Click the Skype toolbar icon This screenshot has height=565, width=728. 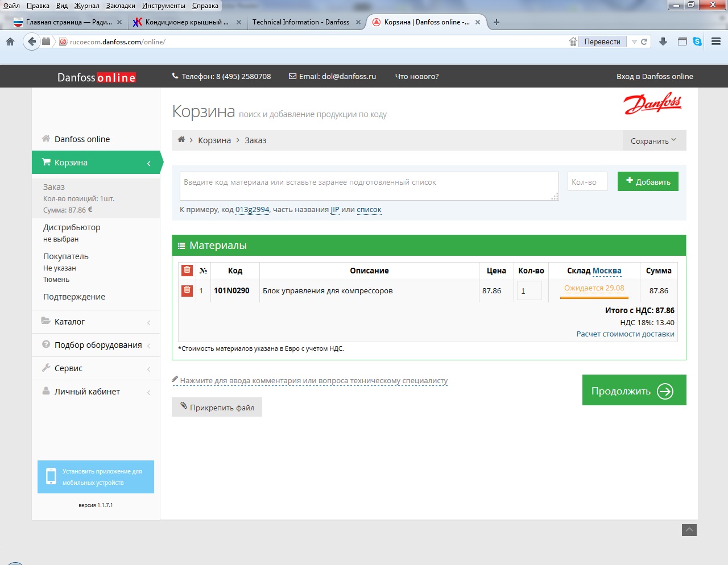tap(697, 41)
